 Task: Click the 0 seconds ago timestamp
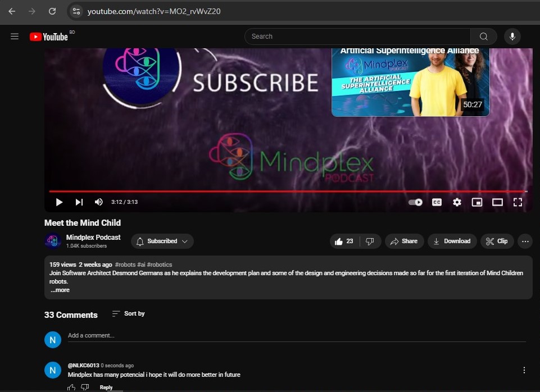[117, 366]
